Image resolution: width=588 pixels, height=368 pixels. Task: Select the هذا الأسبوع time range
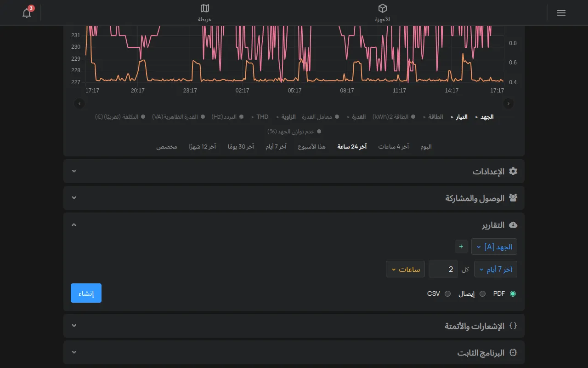tap(312, 147)
